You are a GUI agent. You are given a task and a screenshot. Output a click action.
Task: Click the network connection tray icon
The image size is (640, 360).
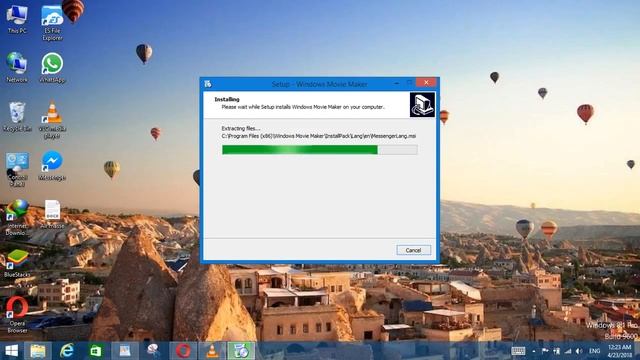(556, 351)
